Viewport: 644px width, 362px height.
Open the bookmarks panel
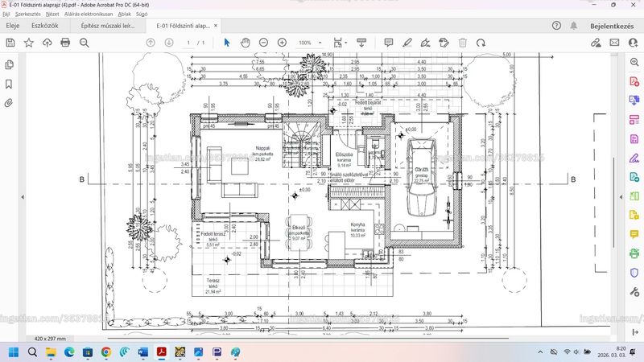point(9,84)
